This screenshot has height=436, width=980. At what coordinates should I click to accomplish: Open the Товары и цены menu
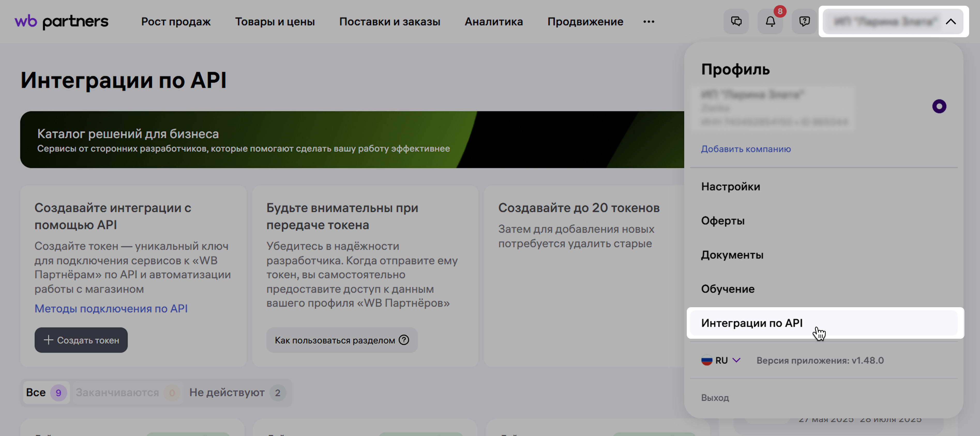coord(275,22)
